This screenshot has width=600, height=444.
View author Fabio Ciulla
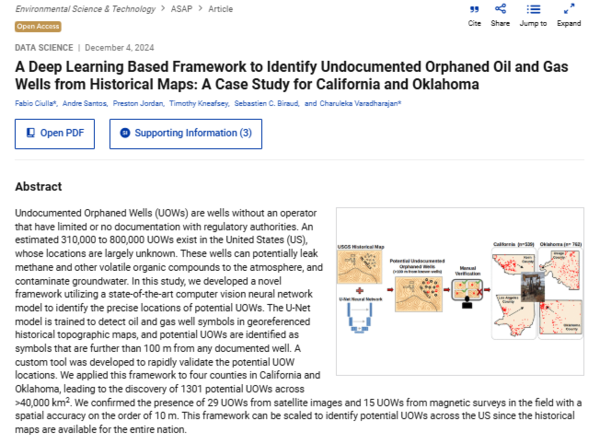tap(35, 102)
